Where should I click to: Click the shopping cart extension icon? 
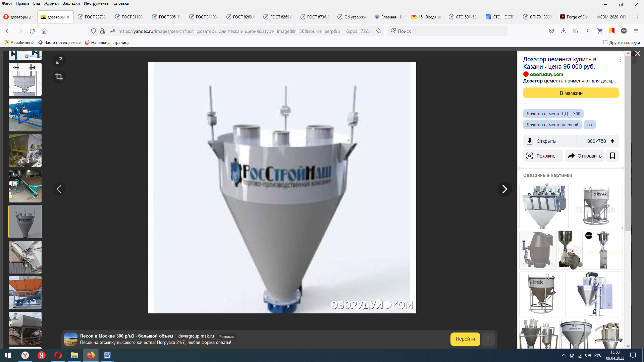(x=600, y=31)
